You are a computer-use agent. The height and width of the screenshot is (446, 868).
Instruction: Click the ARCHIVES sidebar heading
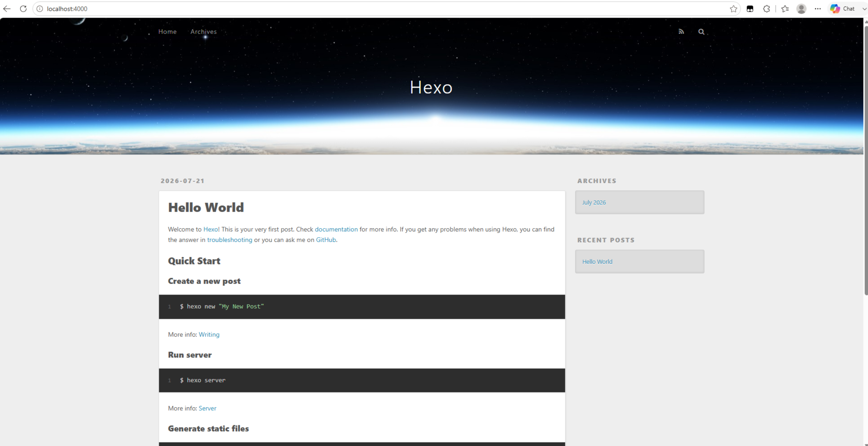point(597,181)
